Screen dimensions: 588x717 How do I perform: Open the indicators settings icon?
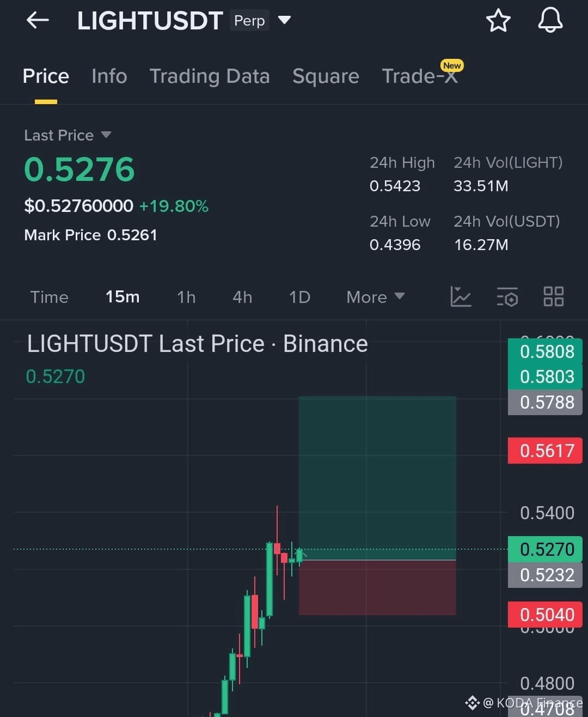tap(507, 297)
